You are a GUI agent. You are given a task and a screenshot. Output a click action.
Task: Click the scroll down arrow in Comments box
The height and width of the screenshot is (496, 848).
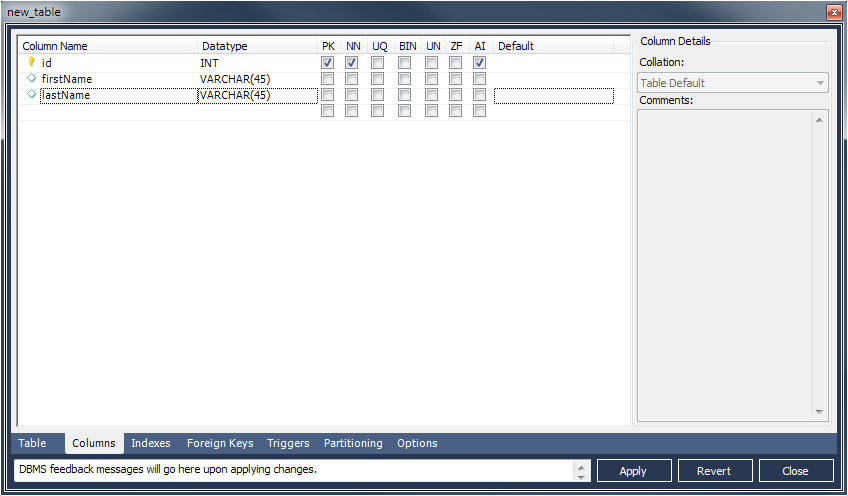[821, 412]
